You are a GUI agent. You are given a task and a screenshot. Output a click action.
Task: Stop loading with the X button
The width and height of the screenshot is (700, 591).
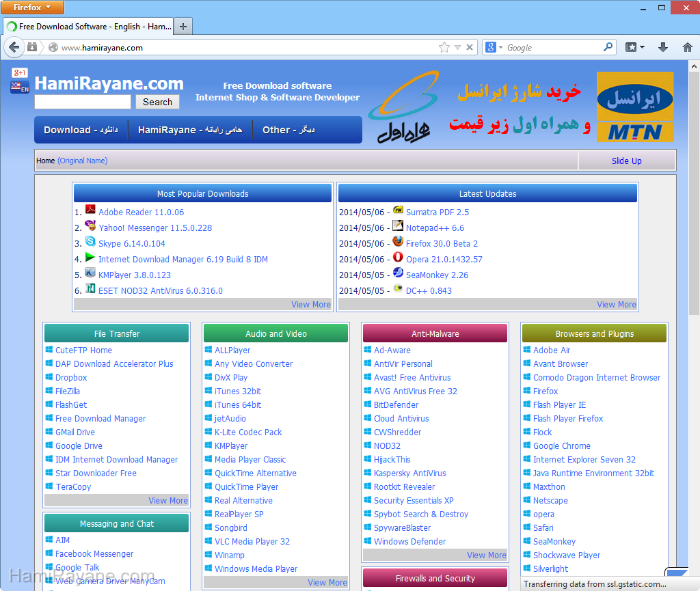[x=470, y=47]
